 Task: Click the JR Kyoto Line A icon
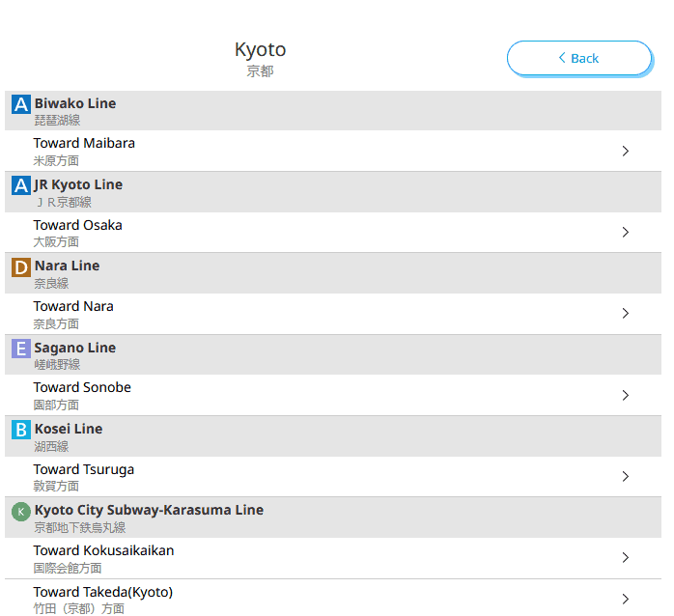point(21,185)
